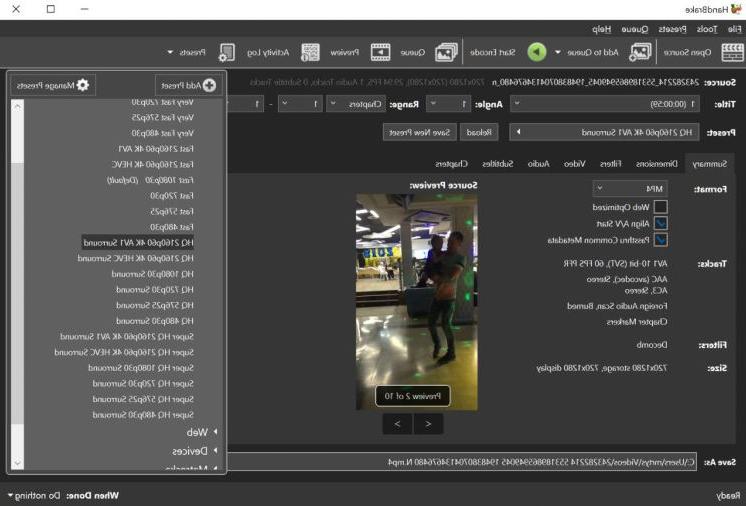Open the Queue via its stacked pictures icon
Screen dimensions: 746x506
click(446, 52)
